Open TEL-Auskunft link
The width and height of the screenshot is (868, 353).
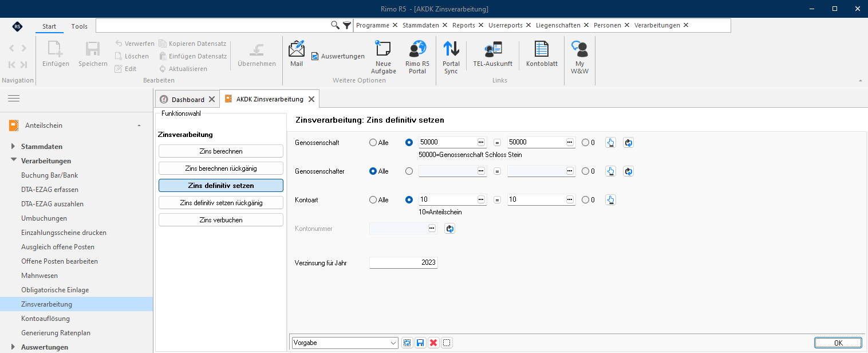click(x=492, y=54)
